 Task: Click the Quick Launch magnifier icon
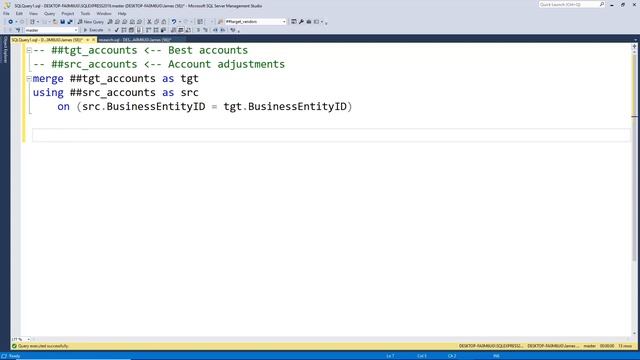602,4
